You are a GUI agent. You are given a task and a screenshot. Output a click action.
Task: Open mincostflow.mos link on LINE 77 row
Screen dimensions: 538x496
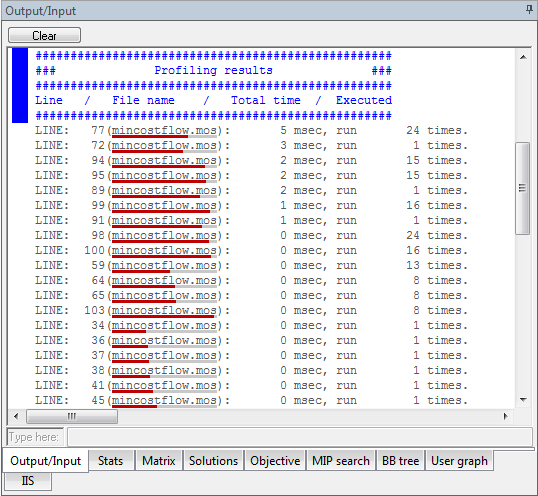pyautogui.click(x=164, y=131)
